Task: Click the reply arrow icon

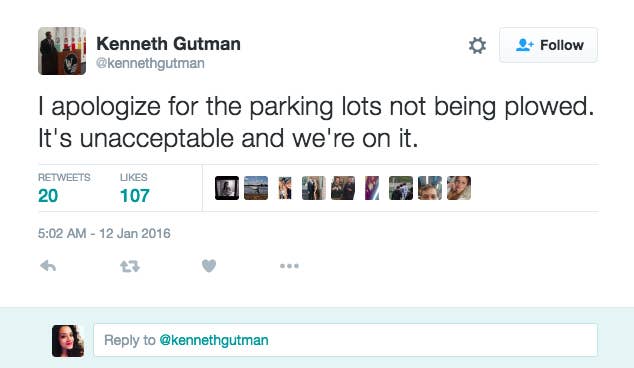Action: [48, 266]
